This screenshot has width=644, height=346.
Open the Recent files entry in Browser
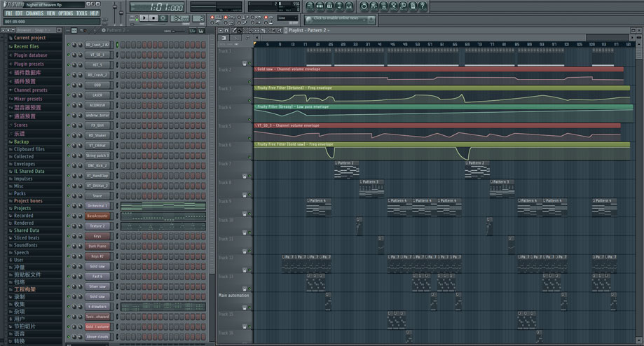(27, 46)
